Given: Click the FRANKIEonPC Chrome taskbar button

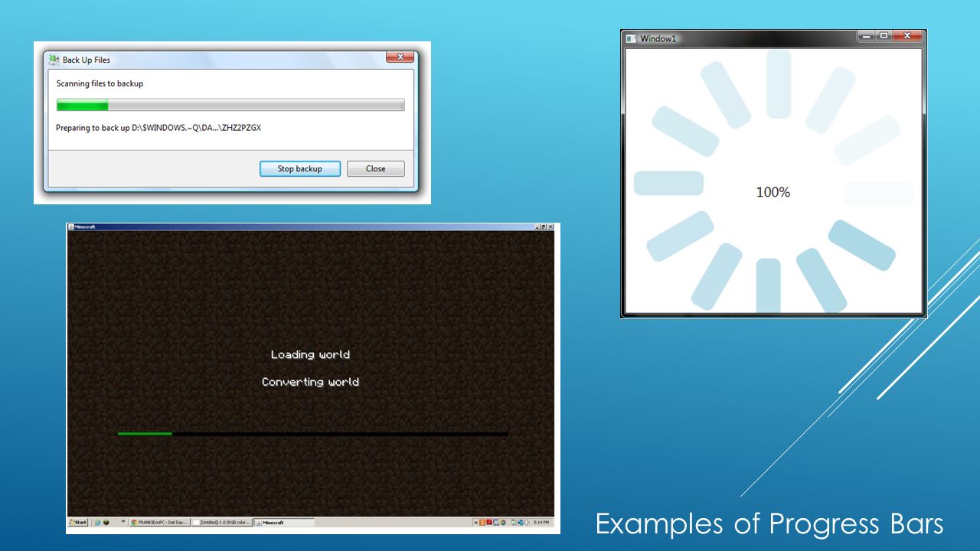Looking at the screenshot, I should coord(160,522).
